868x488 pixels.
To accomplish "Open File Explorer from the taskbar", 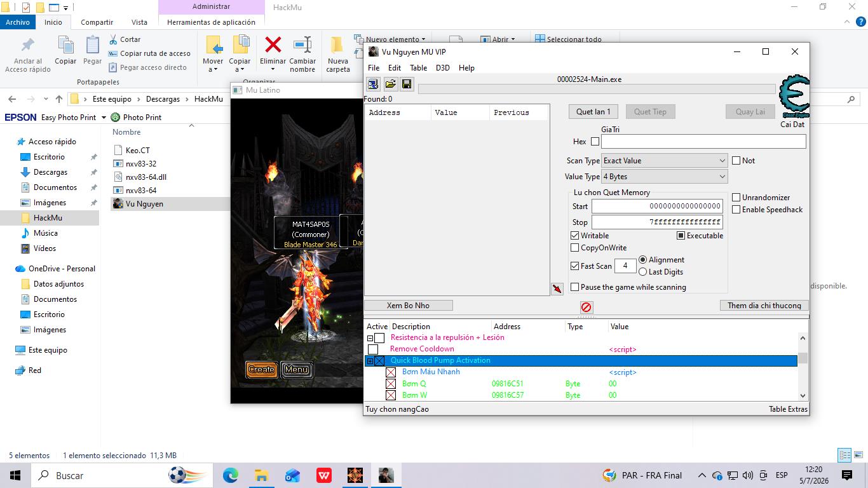I will click(261, 475).
